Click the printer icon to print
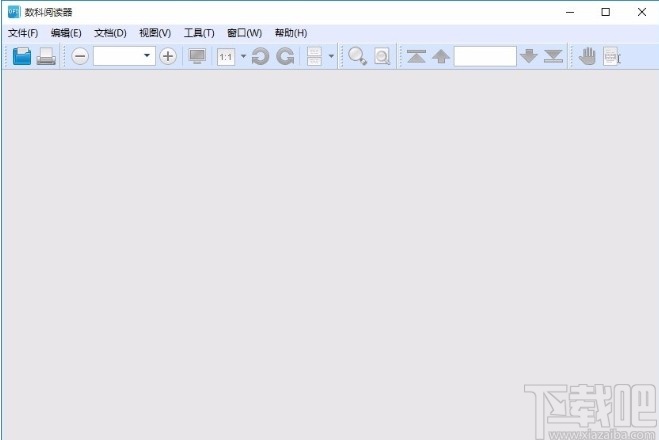Image resolution: width=659 pixels, height=440 pixels. pos(46,56)
